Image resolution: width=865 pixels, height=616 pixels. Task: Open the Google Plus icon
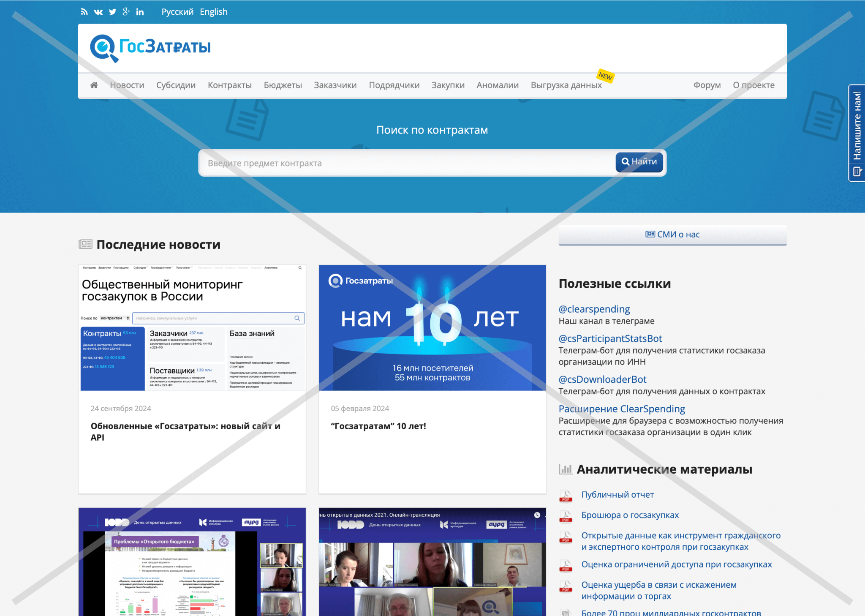pos(126,12)
